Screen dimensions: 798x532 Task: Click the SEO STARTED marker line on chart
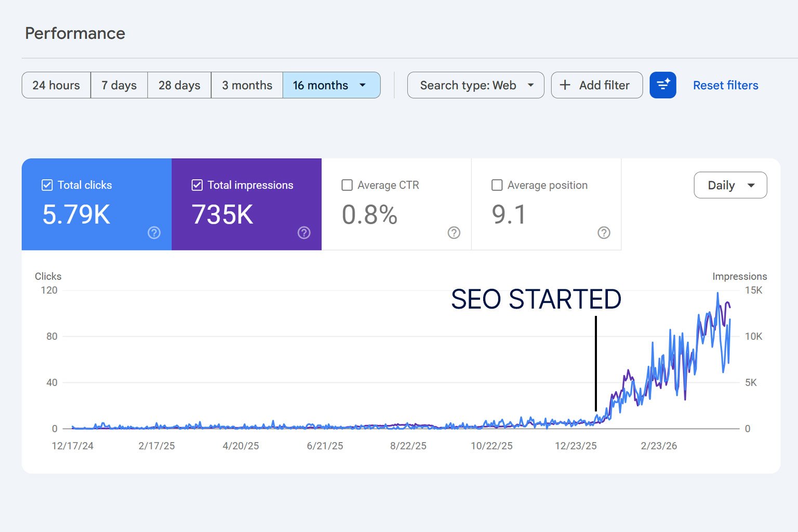coord(595,364)
